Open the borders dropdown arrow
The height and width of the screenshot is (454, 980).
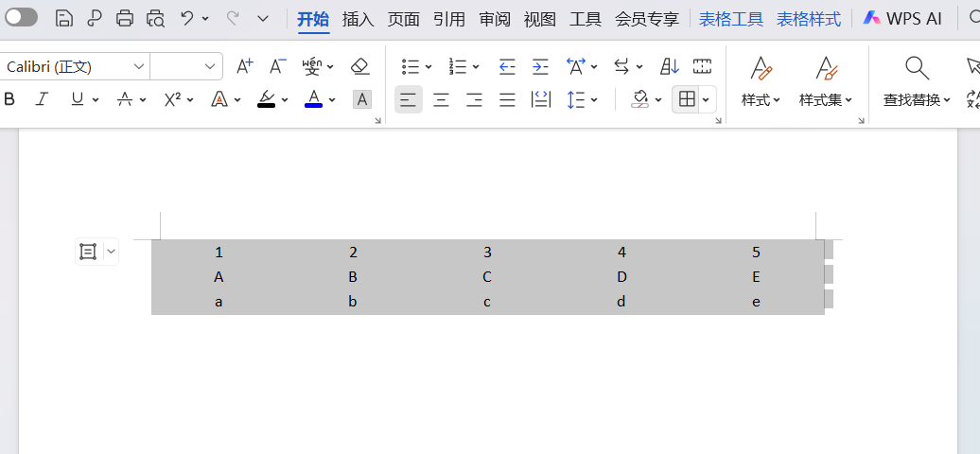click(x=706, y=100)
